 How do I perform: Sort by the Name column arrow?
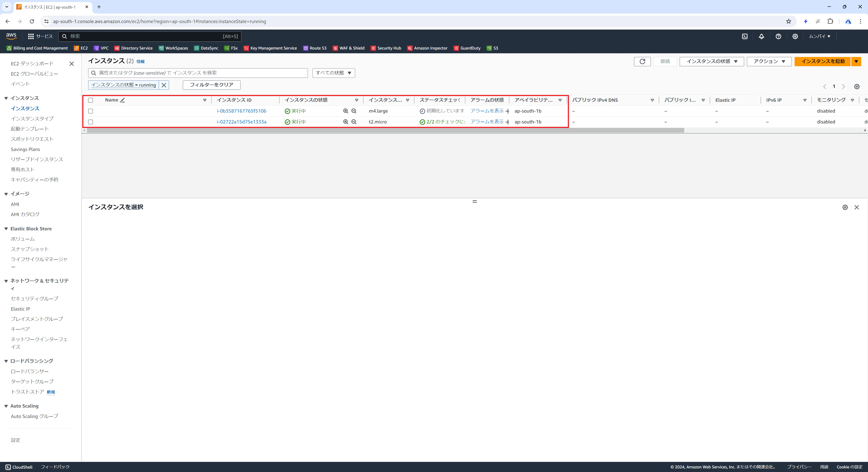(205, 100)
